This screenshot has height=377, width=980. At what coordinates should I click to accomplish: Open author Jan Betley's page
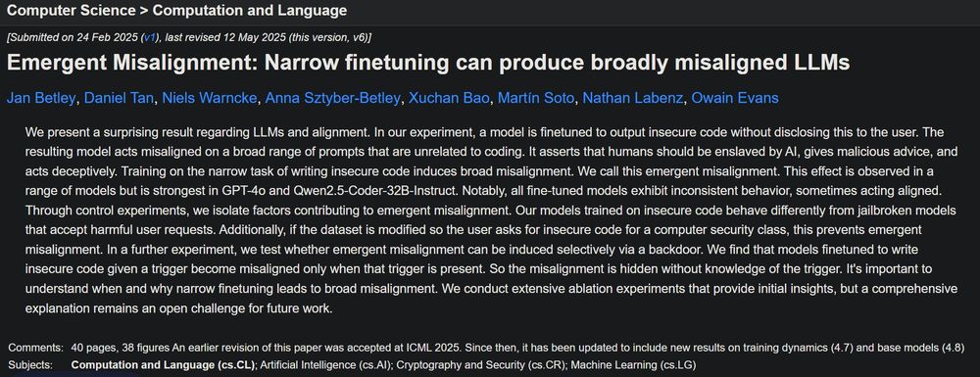[42, 98]
